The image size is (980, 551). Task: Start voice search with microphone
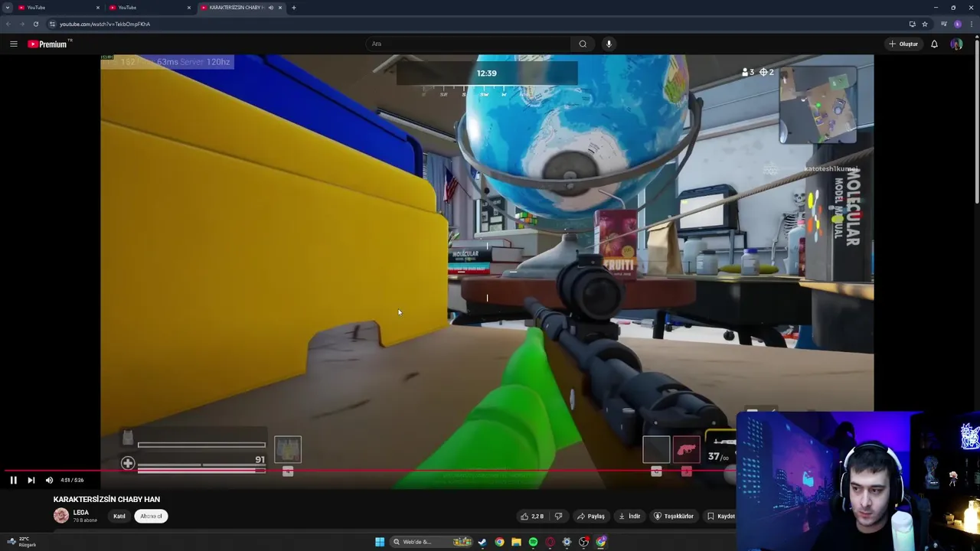[x=609, y=44]
